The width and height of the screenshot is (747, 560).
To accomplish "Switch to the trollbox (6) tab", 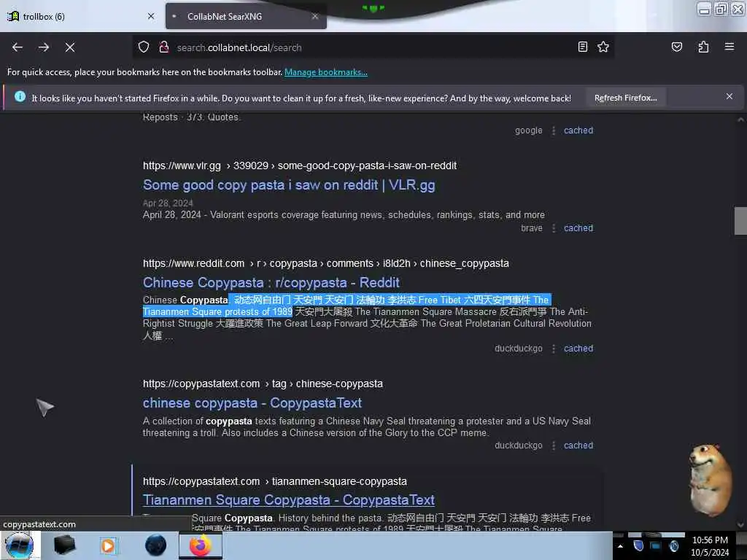I will (81, 16).
